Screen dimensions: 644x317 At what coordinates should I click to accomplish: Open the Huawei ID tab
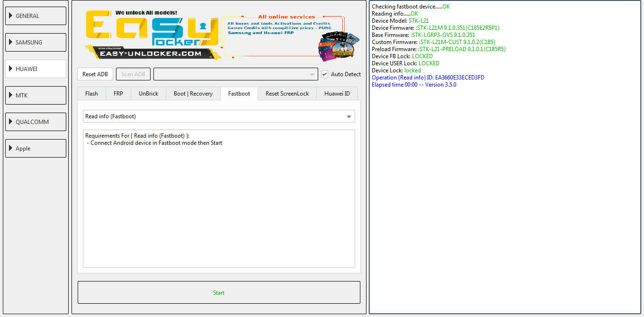(x=337, y=94)
